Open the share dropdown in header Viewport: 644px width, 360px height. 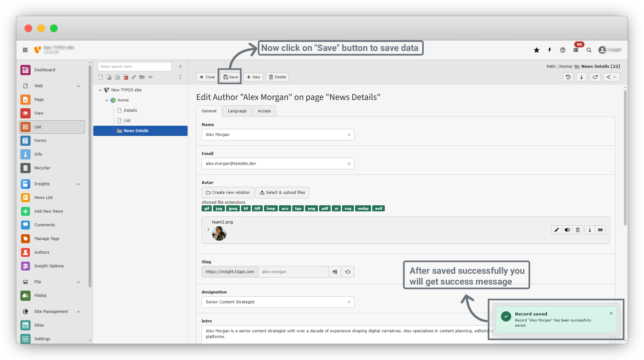(x=611, y=77)
